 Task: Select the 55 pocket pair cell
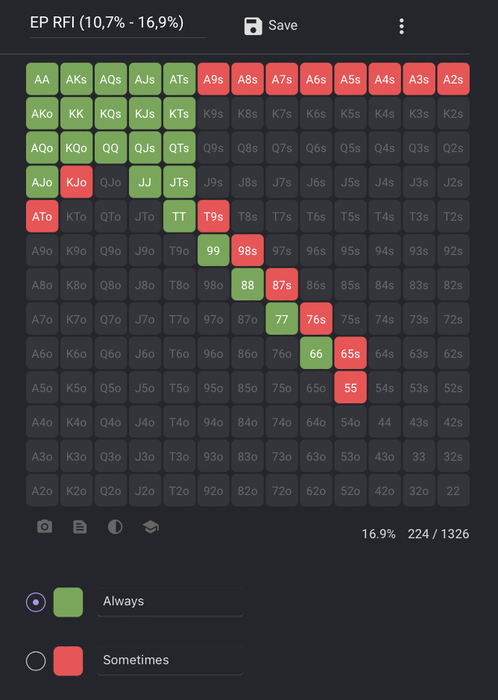click(350, 388)
